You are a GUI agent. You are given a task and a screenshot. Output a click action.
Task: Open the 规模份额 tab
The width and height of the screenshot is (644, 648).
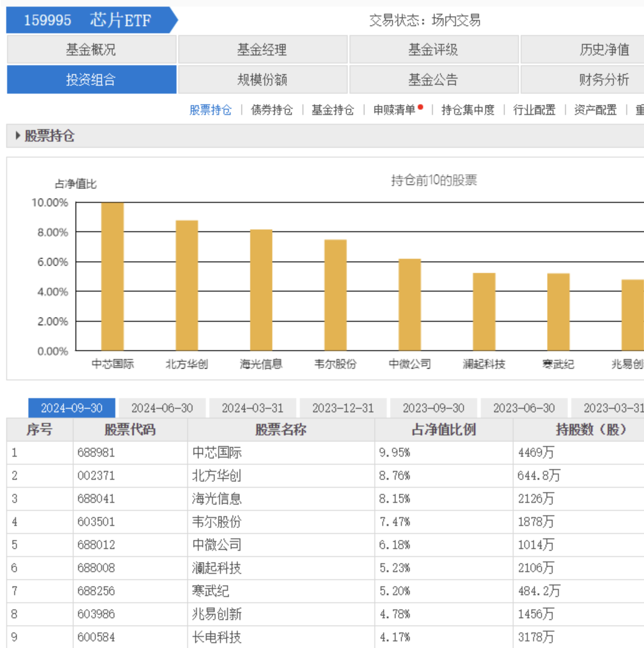(x=263, y=79)
